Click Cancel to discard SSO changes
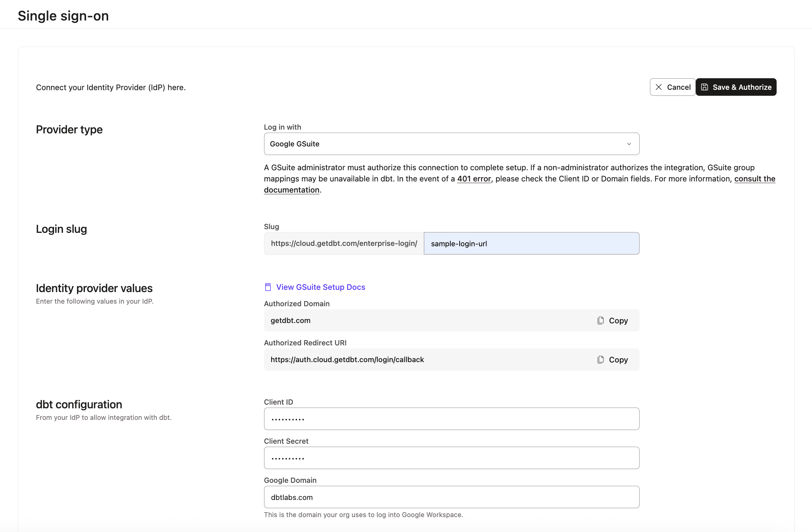Image resolution: width=812 pixels, height=532 pixels. pos(672,87)
